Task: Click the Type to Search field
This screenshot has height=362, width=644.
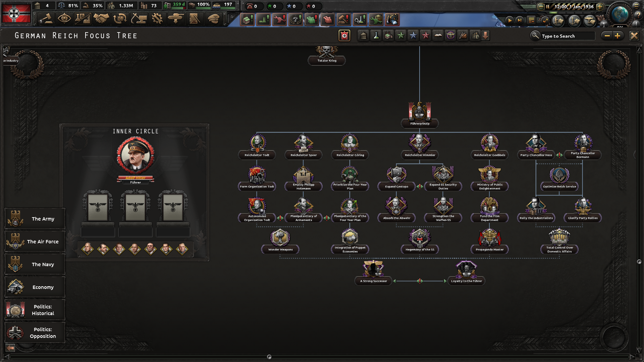Action: [x=568, y=36]
